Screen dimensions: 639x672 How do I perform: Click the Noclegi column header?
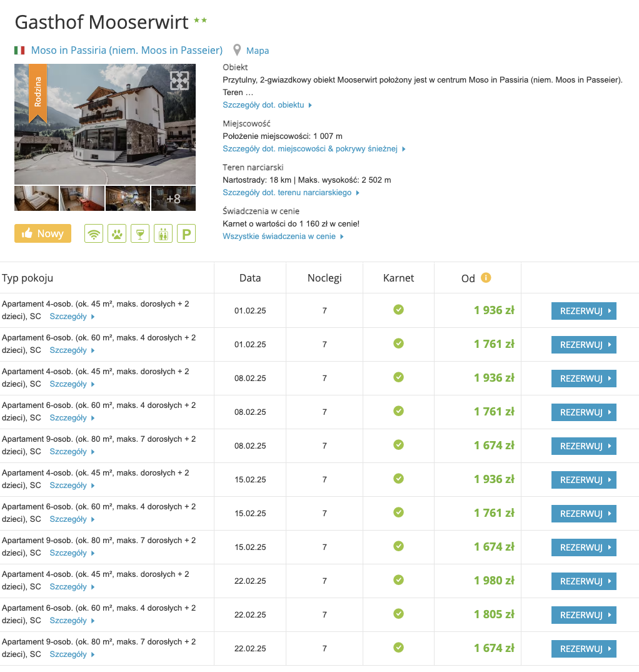(x=325, y=278)
